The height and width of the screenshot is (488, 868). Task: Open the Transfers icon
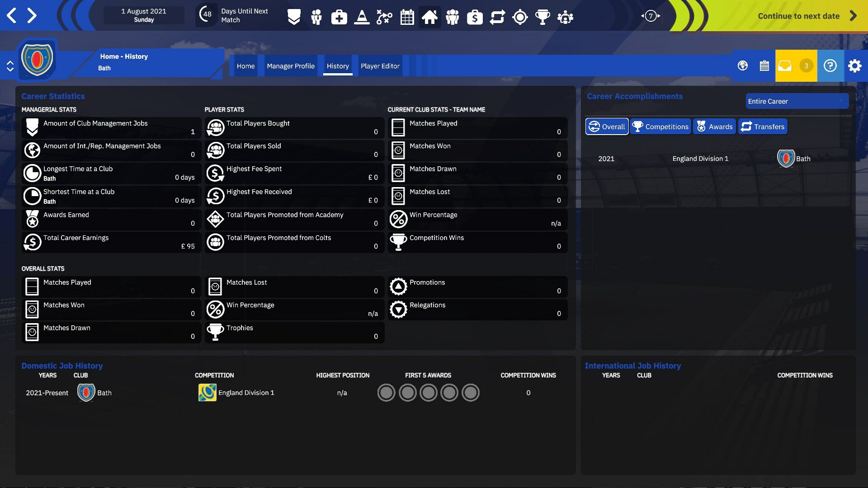(497, 17)
